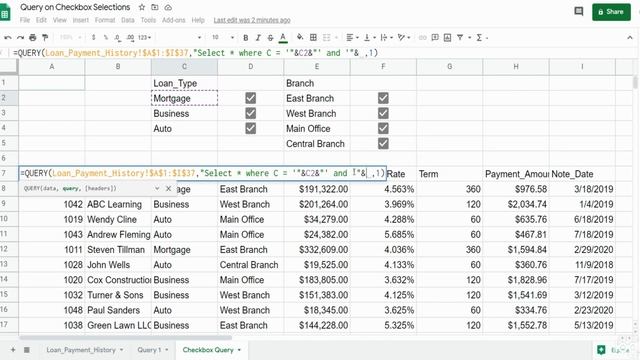Click in the formula bar input
The image size is (640, 360).
tap(322, 53)
